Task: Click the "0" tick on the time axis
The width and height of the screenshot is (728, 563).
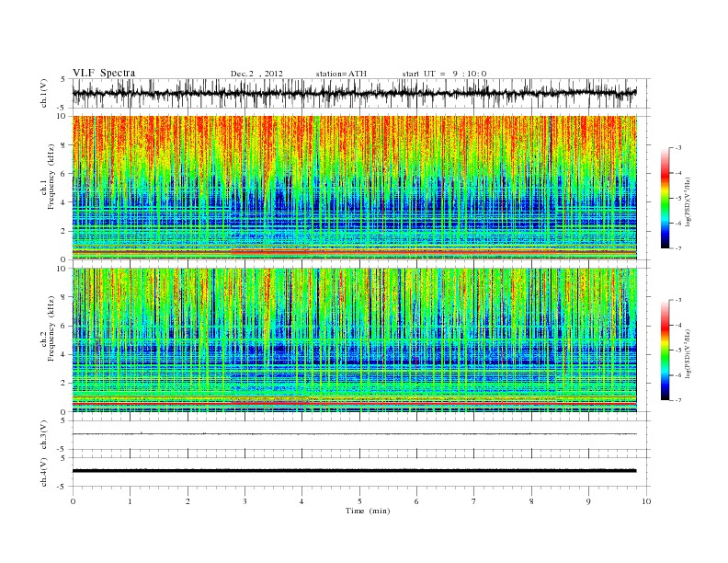Action: (73, 501)
